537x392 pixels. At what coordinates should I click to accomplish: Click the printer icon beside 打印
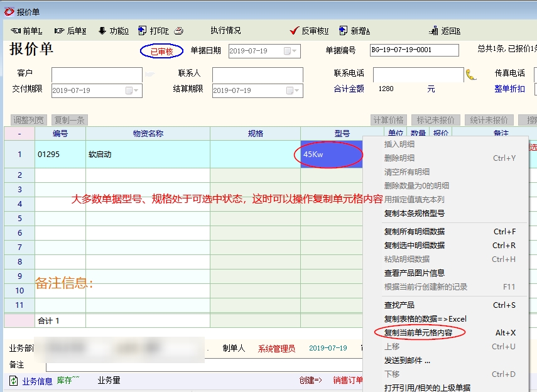pos(178,31)
